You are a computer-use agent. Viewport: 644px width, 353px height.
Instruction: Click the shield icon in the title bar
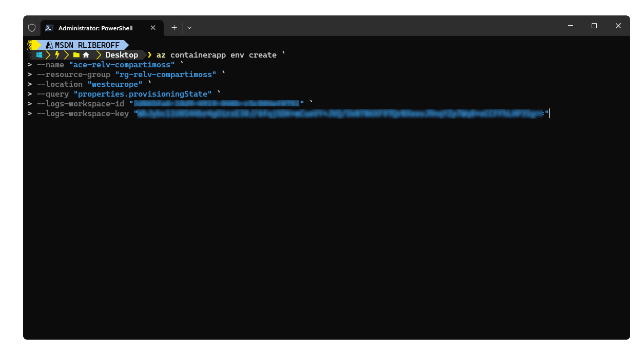click(x=32, y=28)
